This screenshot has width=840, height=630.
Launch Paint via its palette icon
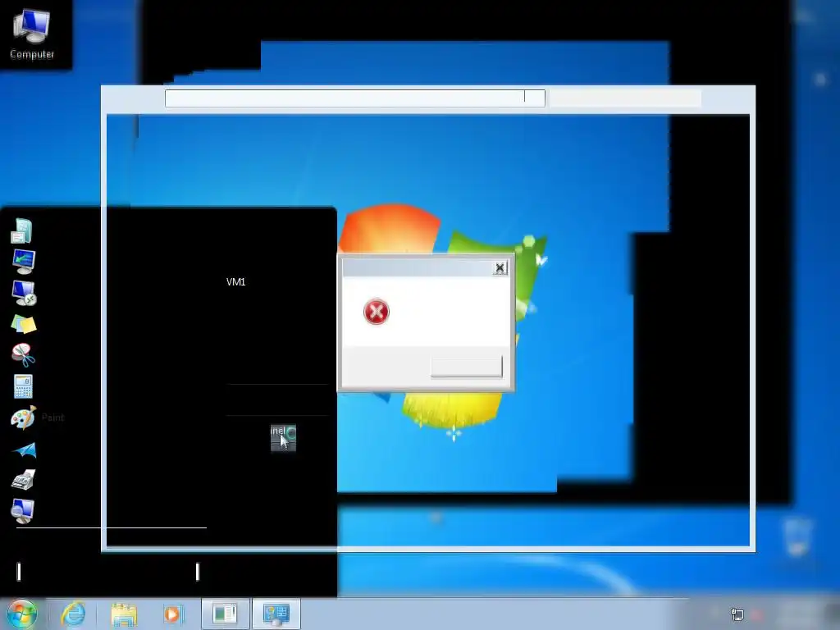[x=23, y=418]
